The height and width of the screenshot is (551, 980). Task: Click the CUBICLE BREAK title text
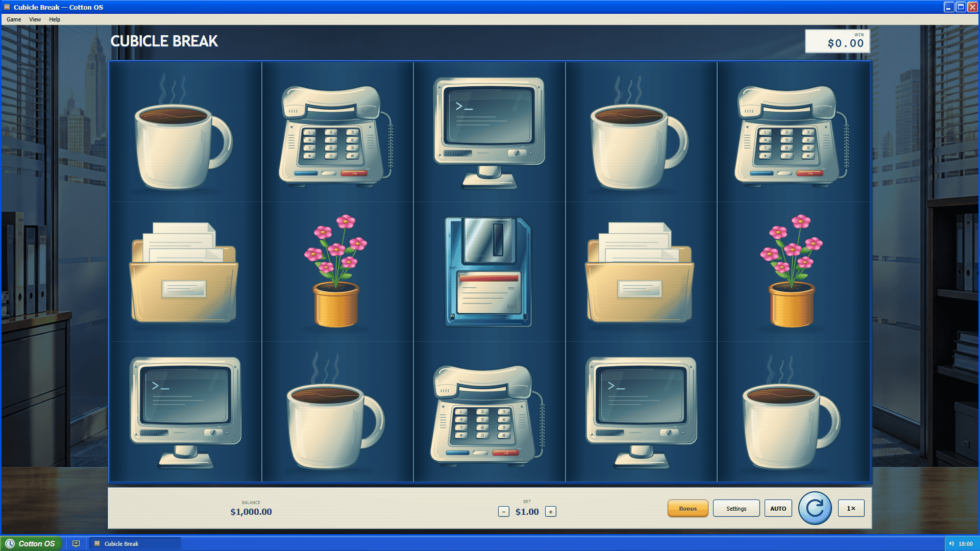164,41
